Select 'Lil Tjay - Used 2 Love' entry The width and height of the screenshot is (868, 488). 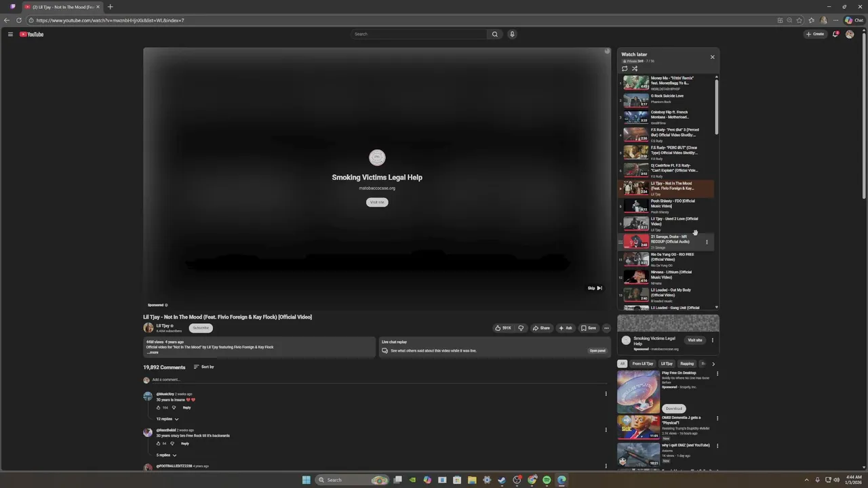[666, 224]
